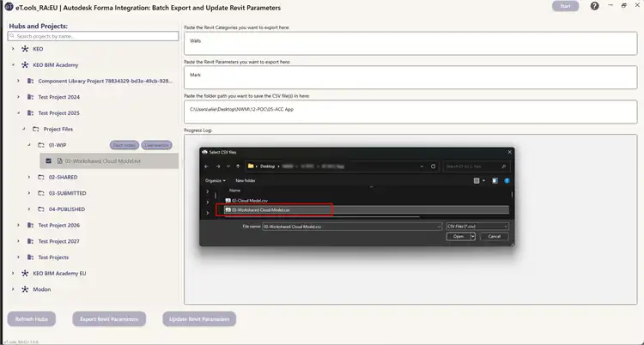Screen dimensions: 644x345
Task: Click the 03-SUBMITTED folder icon
Action: [x=41, y=193]
